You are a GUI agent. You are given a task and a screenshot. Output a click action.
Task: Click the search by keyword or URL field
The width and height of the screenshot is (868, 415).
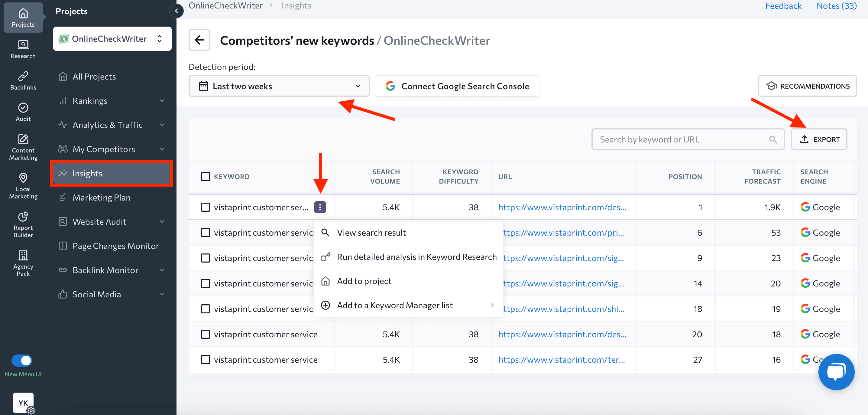(x=687, y=139)
